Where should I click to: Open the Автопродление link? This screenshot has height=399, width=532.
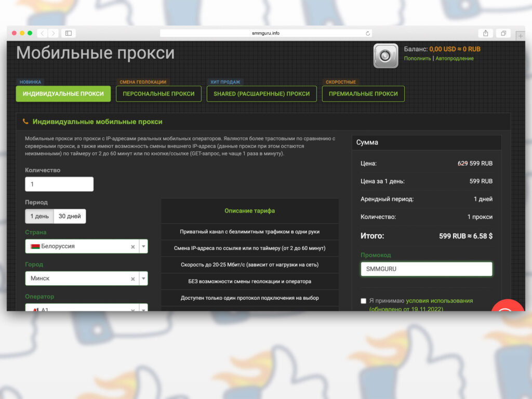(x=454, y=58)
